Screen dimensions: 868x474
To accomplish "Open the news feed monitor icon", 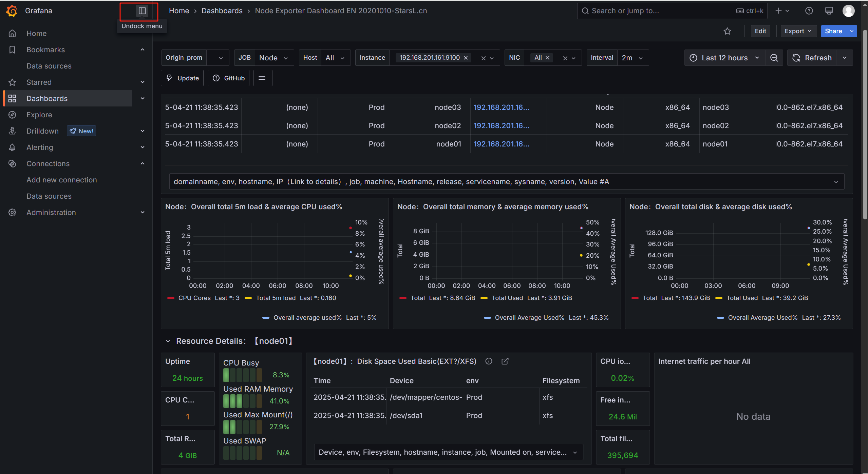I will 829,11.
